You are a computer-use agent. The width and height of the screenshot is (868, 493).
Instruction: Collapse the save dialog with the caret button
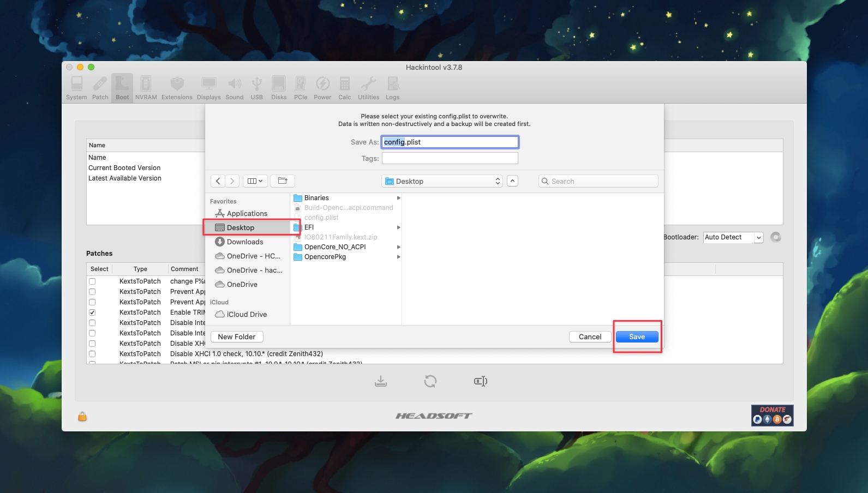[x=512, y=181]
